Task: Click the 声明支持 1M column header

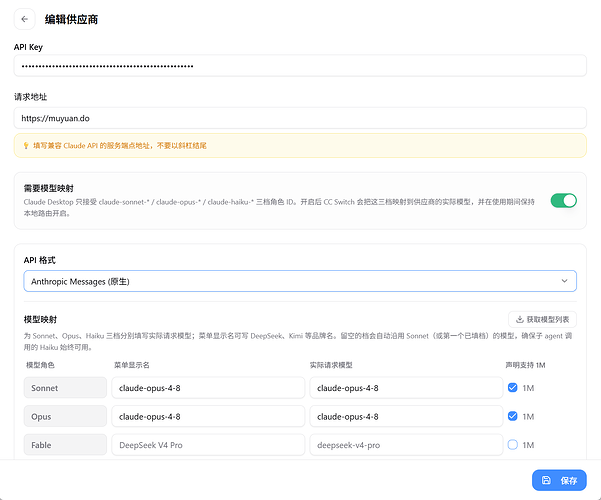Action: click(525, 365)
